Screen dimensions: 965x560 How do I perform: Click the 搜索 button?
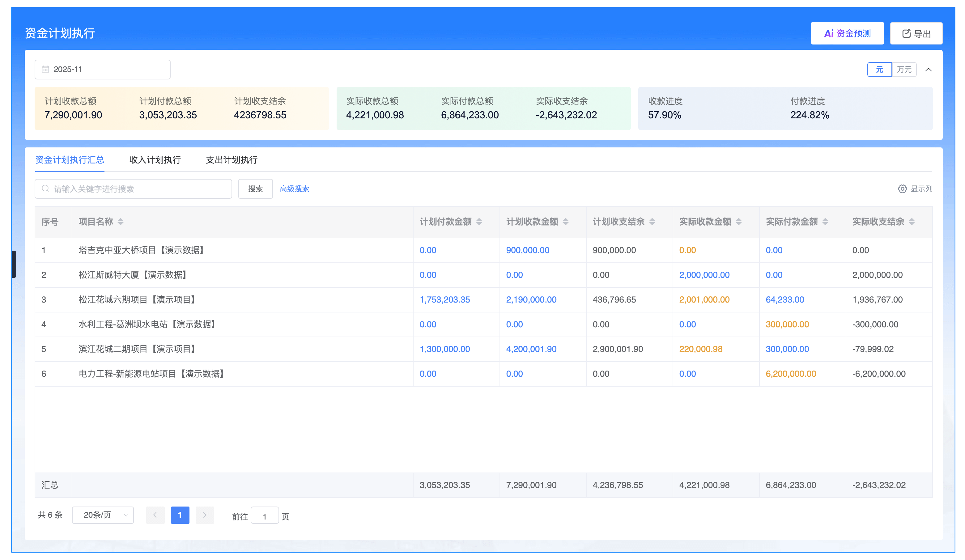click(x=255, y=189)
